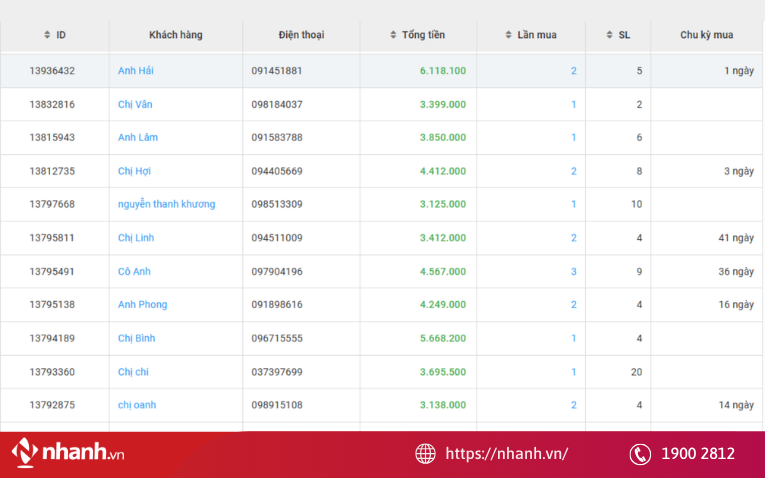
Task: Click the phone icon next to 1900 2812
Action: (x=640, y=454)
